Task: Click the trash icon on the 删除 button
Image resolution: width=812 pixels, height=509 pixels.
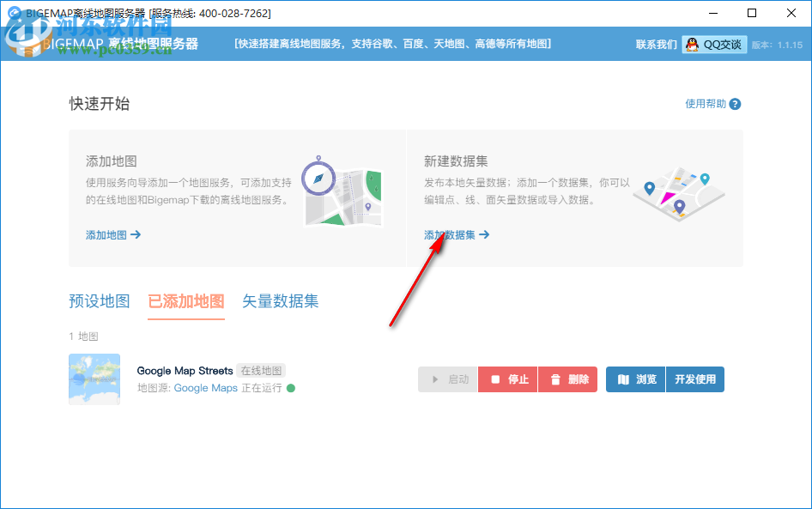Action: point(555,379)
